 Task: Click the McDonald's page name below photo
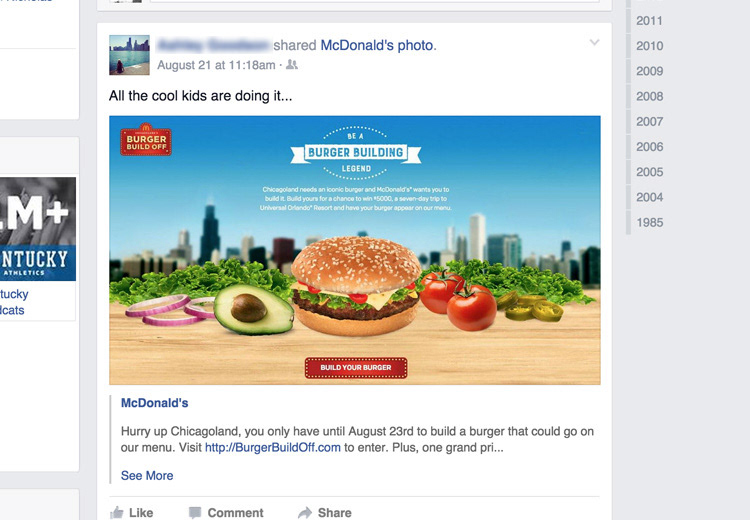point(154,403)
